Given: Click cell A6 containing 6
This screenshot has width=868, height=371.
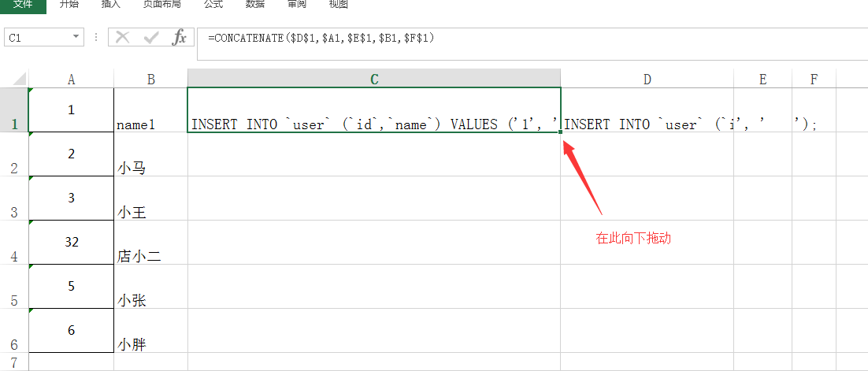Looking at the screenshot, I should point(71,331).
